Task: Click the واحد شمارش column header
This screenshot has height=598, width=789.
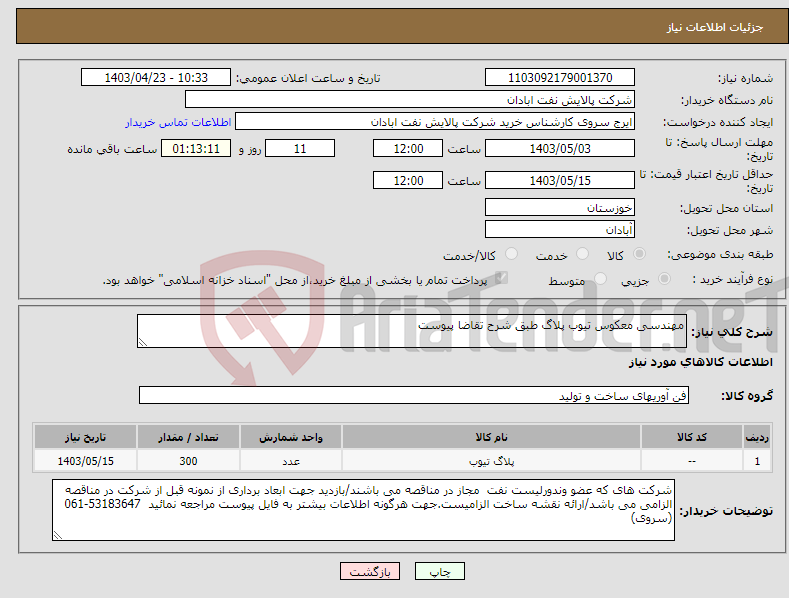Action: pyautogui.click(x=291, y=437)
